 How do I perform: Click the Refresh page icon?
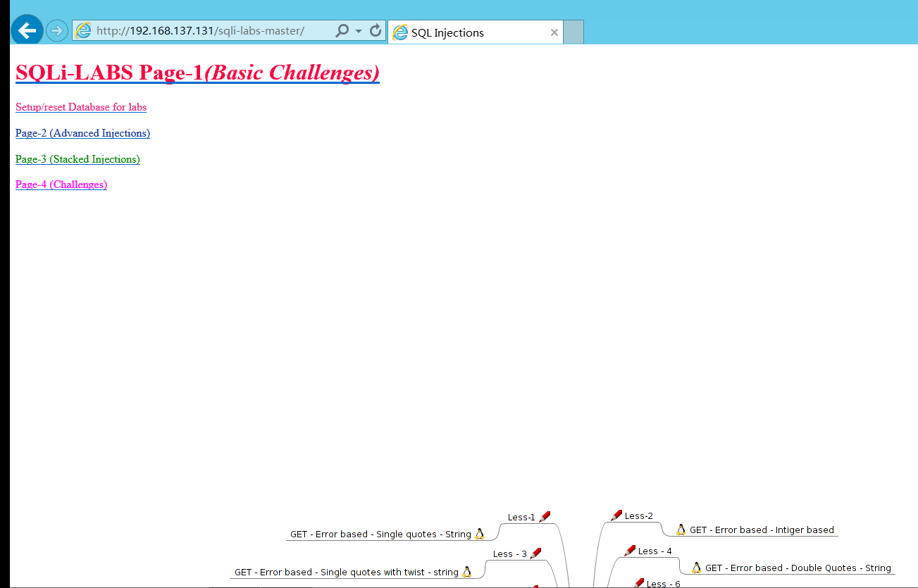click(376, 31)
